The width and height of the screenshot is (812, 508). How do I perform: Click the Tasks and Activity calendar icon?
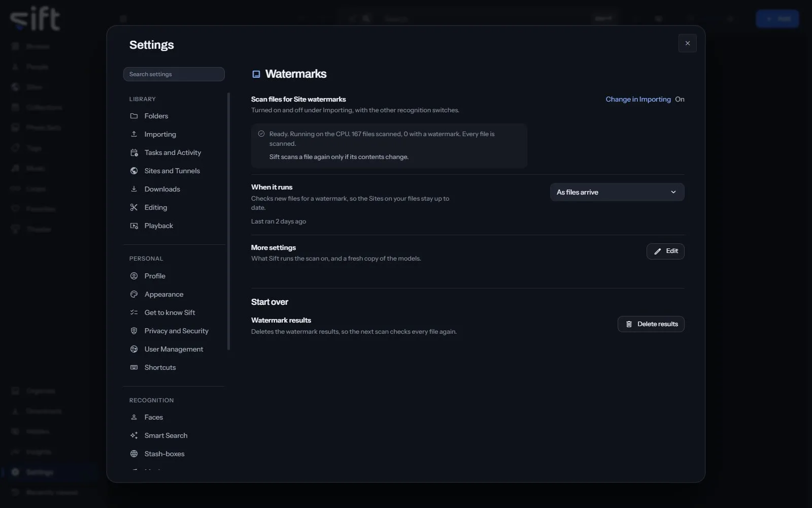click(134, 152)
